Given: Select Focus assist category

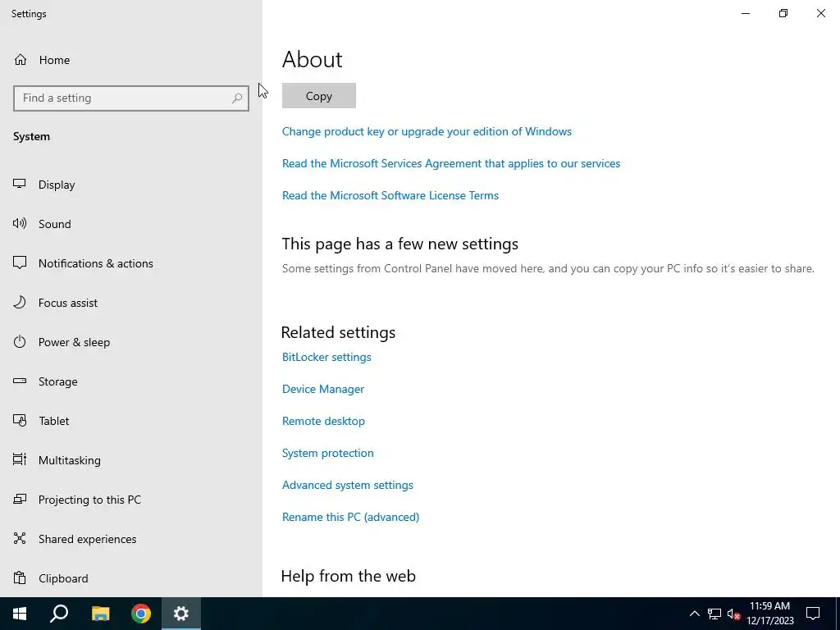Looking at the screenshot, I should point(131,302).
